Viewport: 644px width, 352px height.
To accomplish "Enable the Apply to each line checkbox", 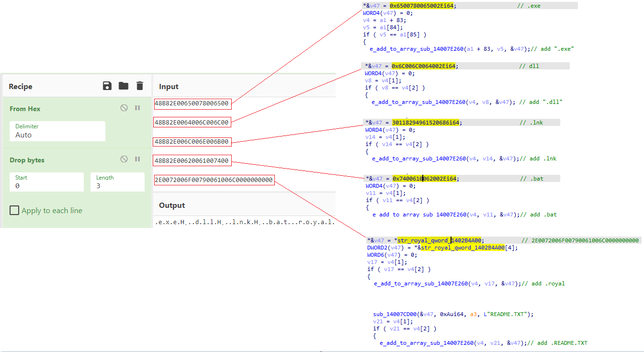I will [14, 210].
